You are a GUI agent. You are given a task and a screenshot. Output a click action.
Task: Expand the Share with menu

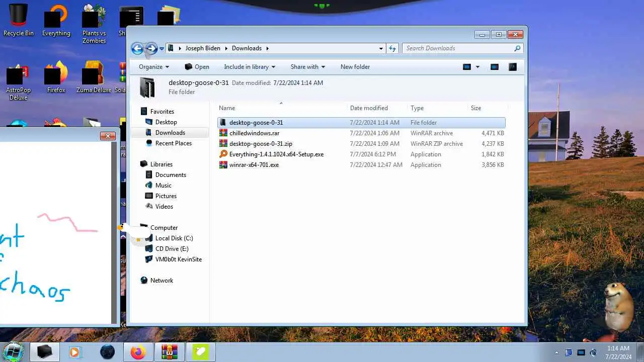pyautogui.click(x=307, y=67)
